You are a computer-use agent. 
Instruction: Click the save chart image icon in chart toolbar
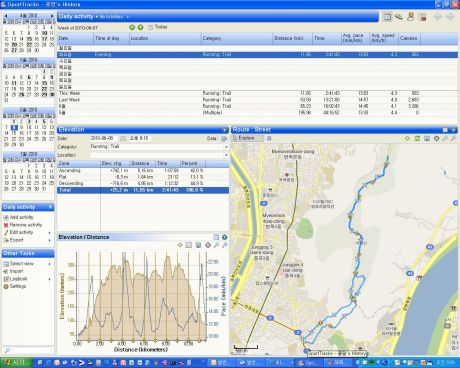pos(198,245)
